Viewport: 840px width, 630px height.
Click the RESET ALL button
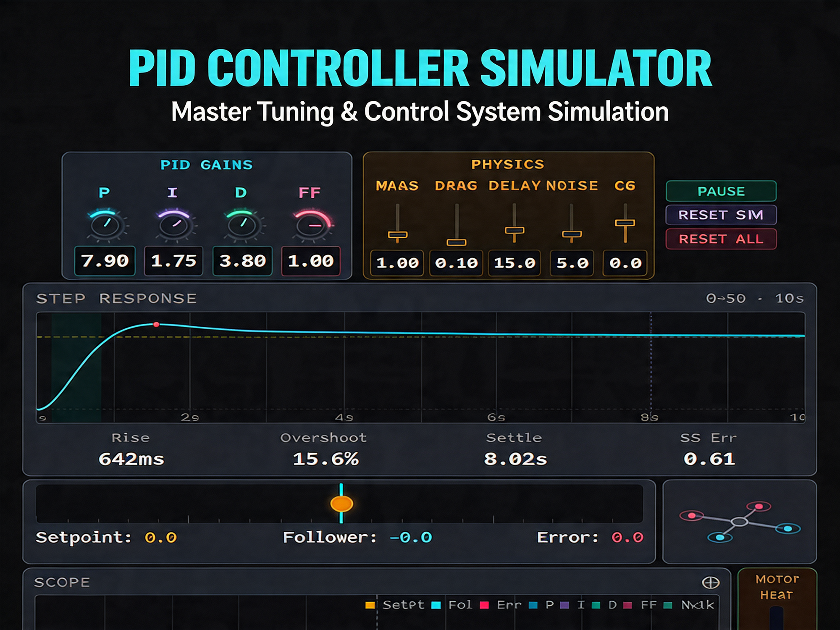[721, 239]
